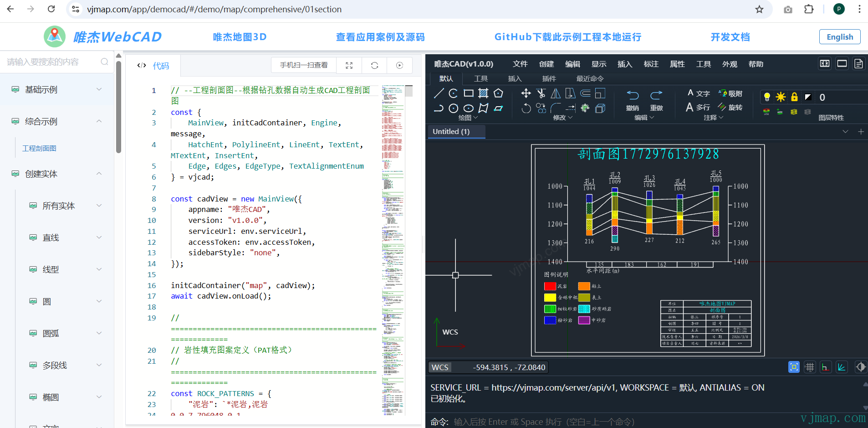The image size is (868, 428).
Task: Toggle ortho mode in status bar
Action: point(825,367)
